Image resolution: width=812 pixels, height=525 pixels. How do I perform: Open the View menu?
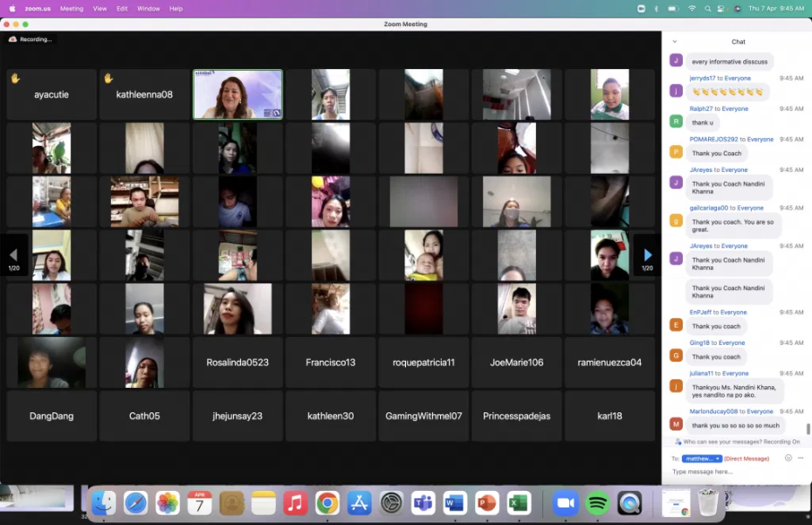[100, 9]
